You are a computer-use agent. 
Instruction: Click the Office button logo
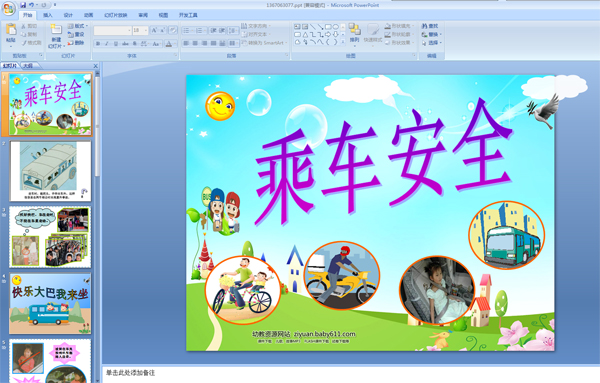click(x=8, y=8)
